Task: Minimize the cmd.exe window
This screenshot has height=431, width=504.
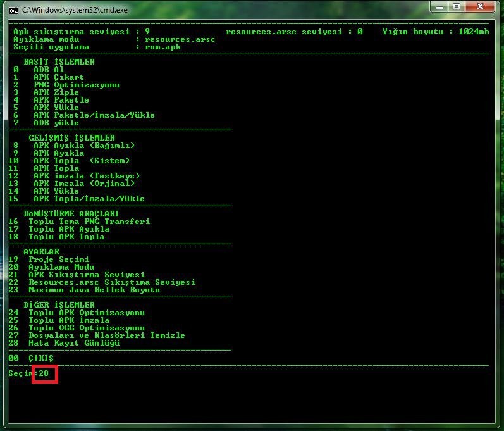Action: pyautogui.click(x=439, y=7)
